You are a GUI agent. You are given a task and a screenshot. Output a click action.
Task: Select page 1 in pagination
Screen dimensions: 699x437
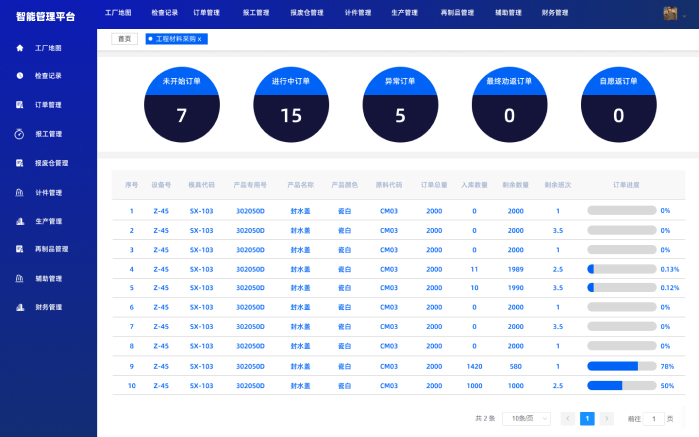coord(588,419)
